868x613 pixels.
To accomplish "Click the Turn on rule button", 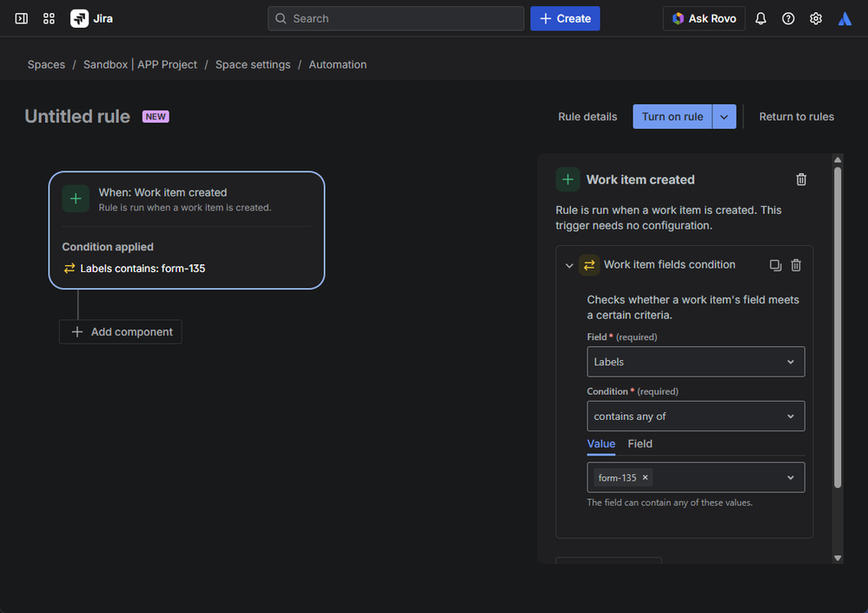I will 672,117.
